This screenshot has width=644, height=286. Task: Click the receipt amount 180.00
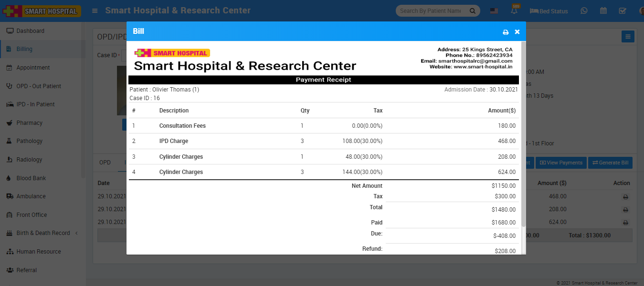pyautogui.click(x=507, y=126)
